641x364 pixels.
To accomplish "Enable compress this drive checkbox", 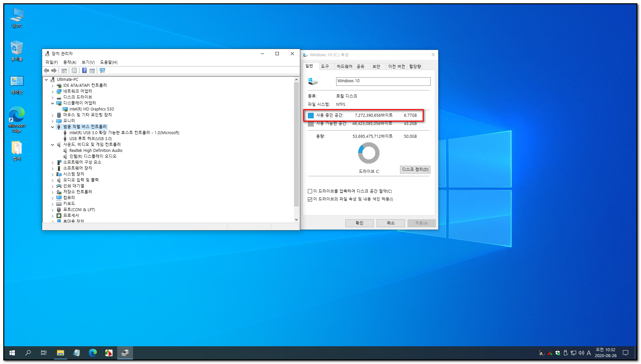I will tap(310, 191).
